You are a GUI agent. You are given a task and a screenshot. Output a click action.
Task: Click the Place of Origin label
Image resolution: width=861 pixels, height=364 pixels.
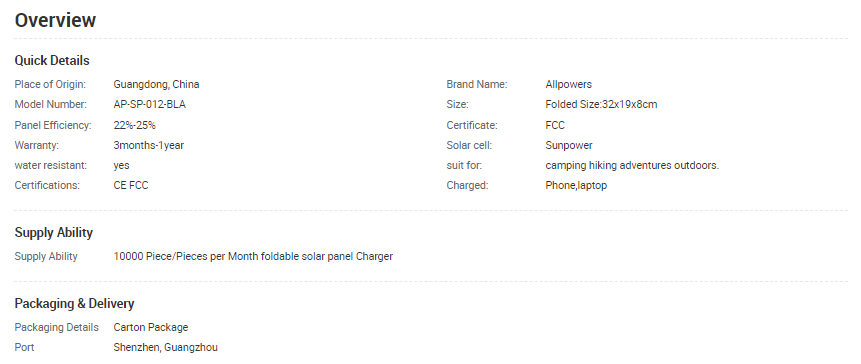coord(50,85)
